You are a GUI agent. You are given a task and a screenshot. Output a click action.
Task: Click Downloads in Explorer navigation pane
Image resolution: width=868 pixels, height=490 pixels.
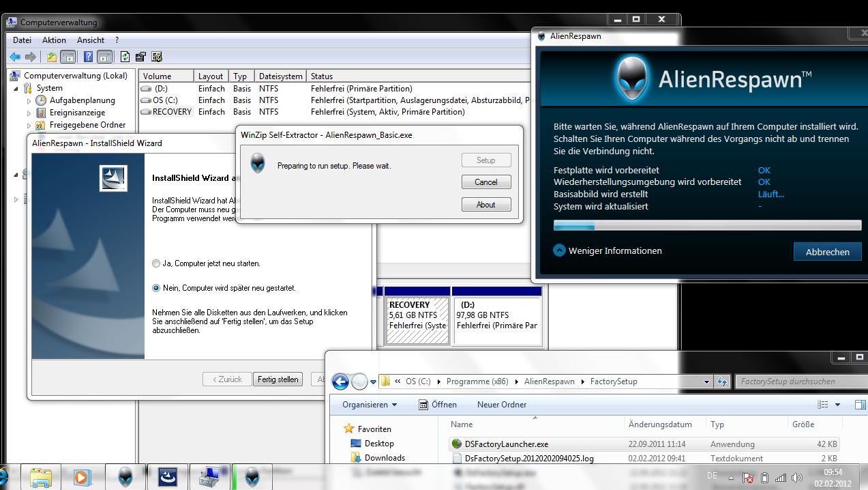385,458
